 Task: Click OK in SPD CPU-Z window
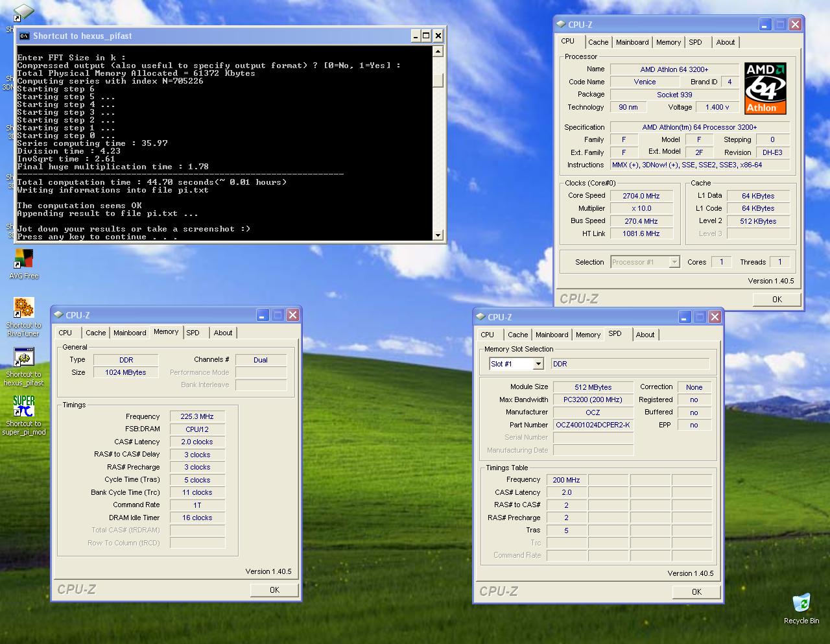click(x=696, y=592)
